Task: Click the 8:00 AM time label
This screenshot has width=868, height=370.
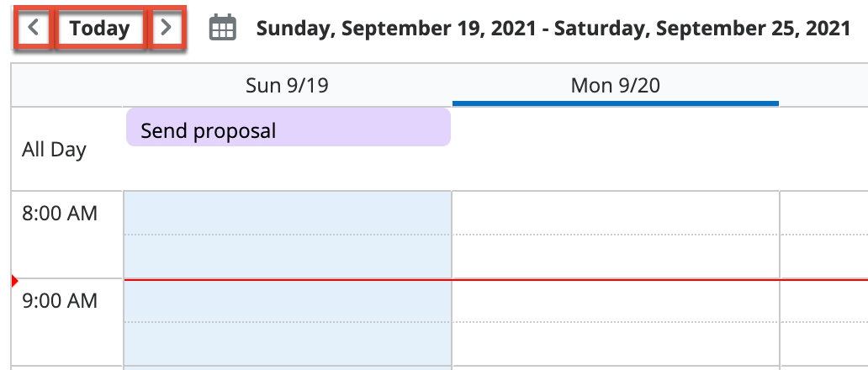Action: [60, 214]
